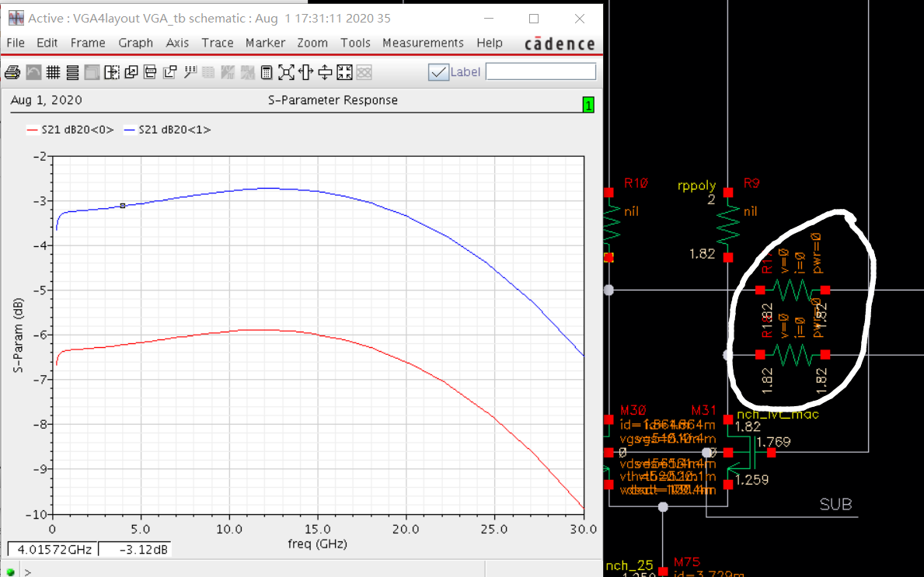Open the Zoom menu

312,43
